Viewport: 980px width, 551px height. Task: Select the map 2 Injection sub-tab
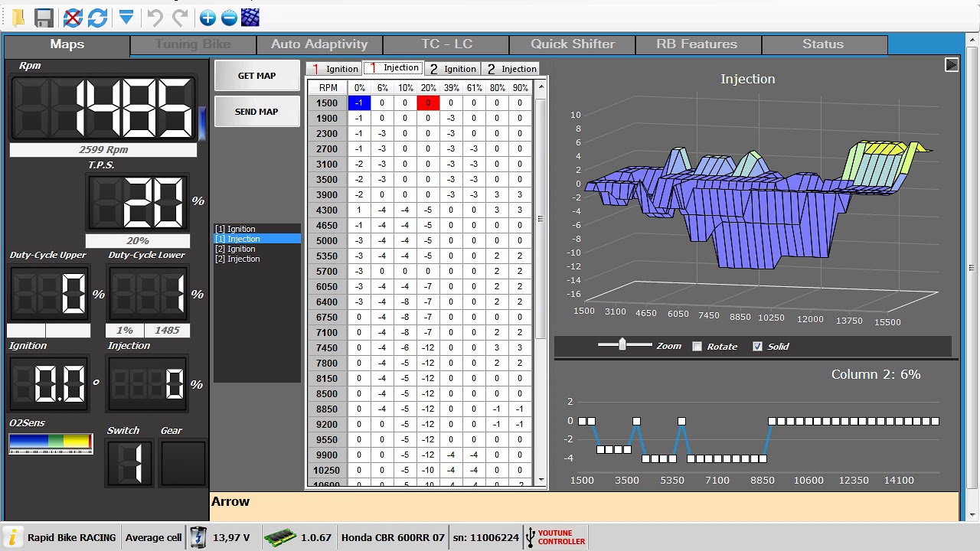511,69
